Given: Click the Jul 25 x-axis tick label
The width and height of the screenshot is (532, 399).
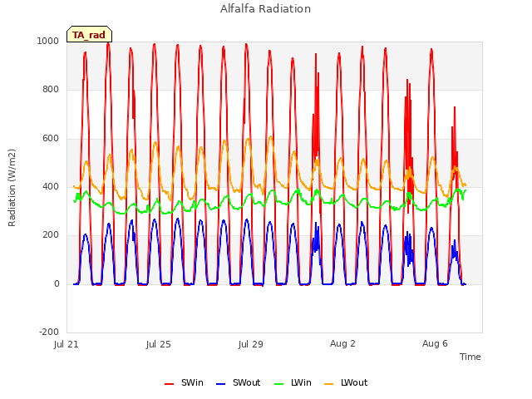Looking at the screenshot, I should (x=159, y=344).
